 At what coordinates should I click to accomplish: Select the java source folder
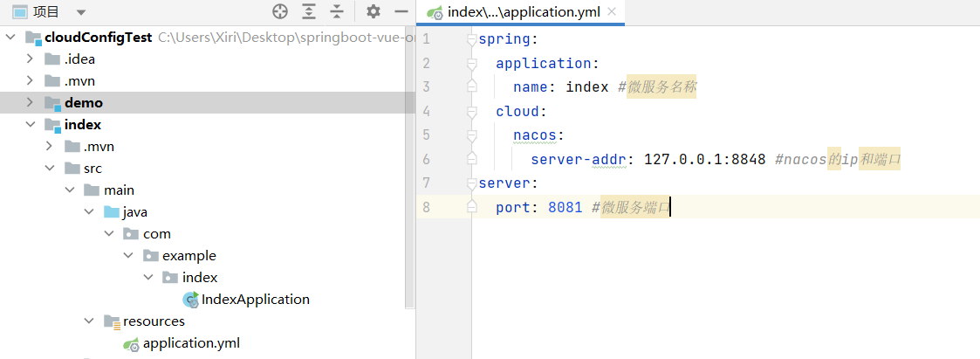[x=135, y=212]
